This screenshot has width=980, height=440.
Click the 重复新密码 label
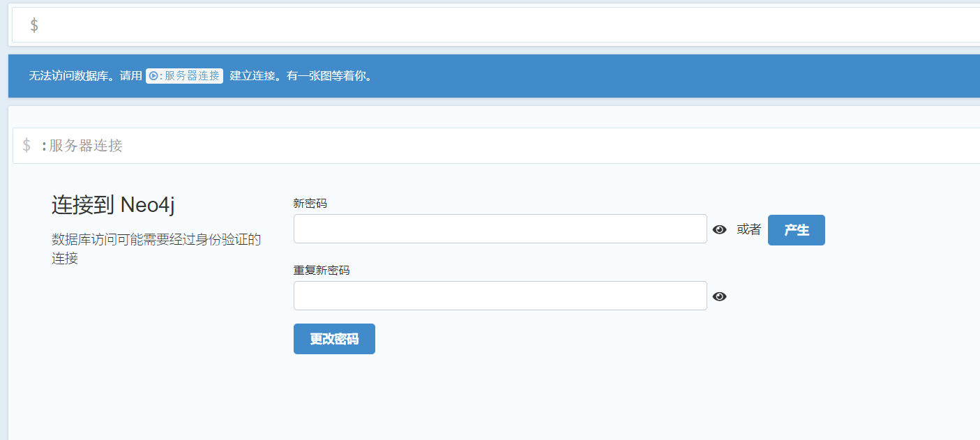[x=322, y=271]
